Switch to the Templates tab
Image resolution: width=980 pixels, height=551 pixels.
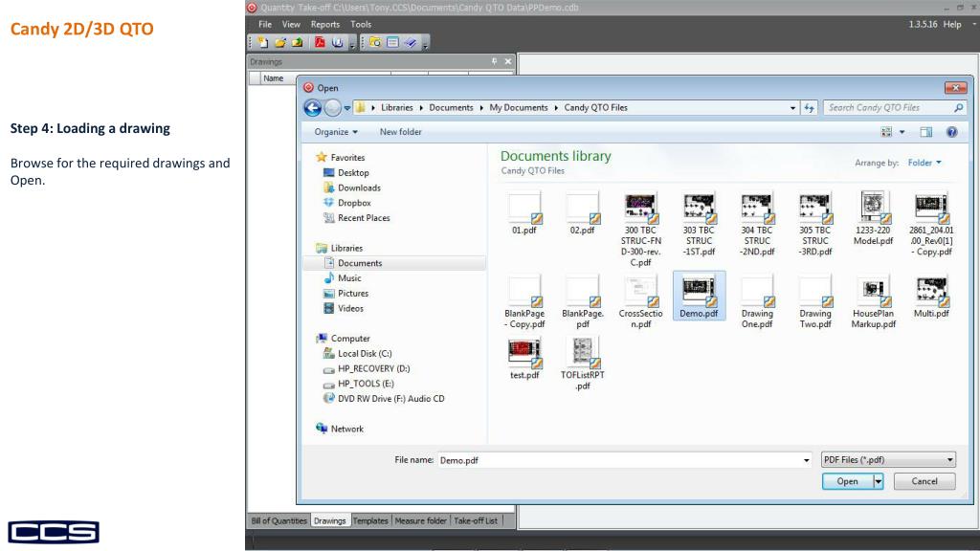[x=370, y=520]
